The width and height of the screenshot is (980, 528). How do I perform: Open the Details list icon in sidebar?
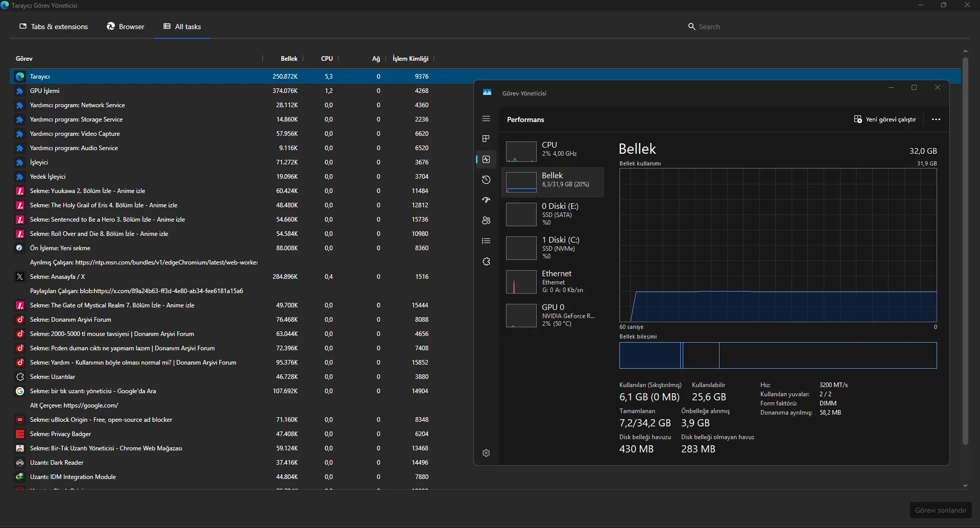(486, 241)
